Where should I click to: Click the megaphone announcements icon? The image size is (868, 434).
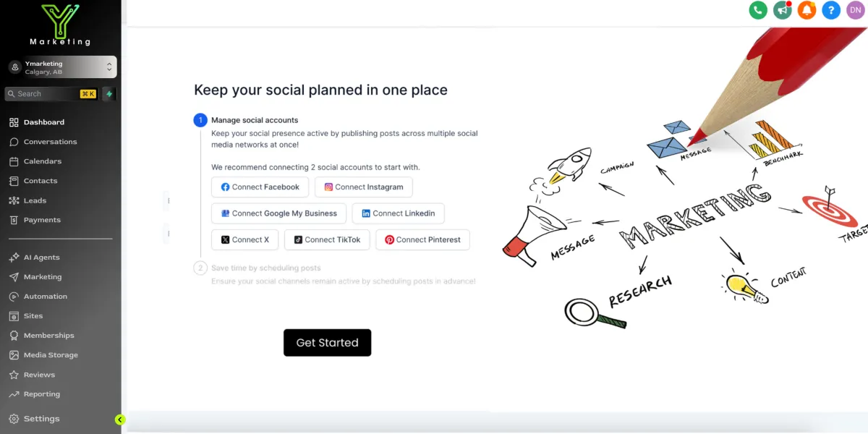coord(782,10)
